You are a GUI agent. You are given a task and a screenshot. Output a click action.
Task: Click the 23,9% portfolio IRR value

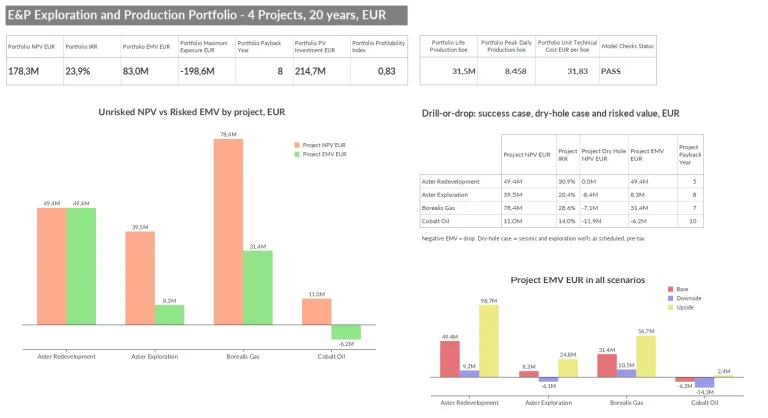click(x=77, y=71)
